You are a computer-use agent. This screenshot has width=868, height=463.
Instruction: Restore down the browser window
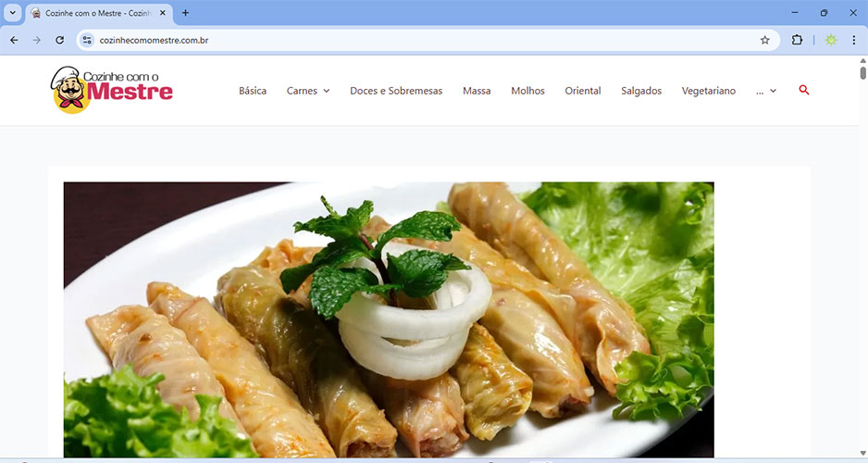(x=824, y=13)
